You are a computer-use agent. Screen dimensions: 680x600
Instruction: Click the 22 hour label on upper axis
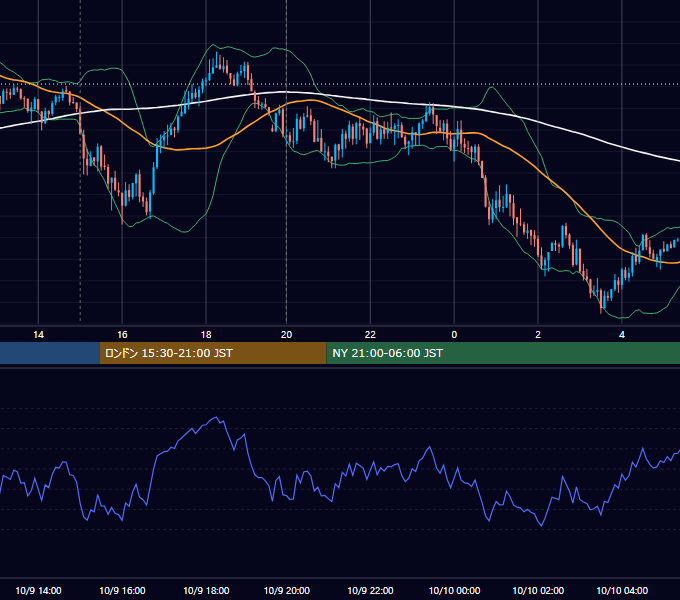point(370,335)
